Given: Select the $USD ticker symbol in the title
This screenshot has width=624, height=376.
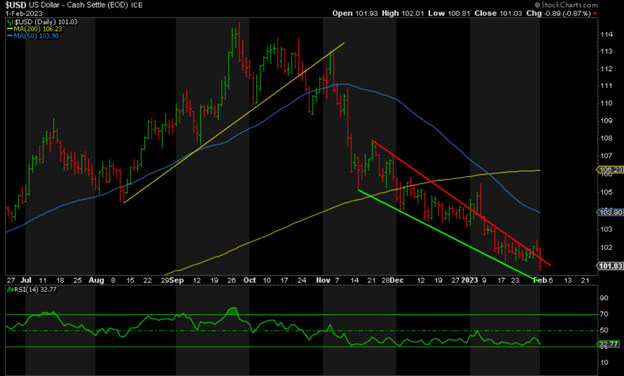Looking at the screenshot, I should coord(16,5).
